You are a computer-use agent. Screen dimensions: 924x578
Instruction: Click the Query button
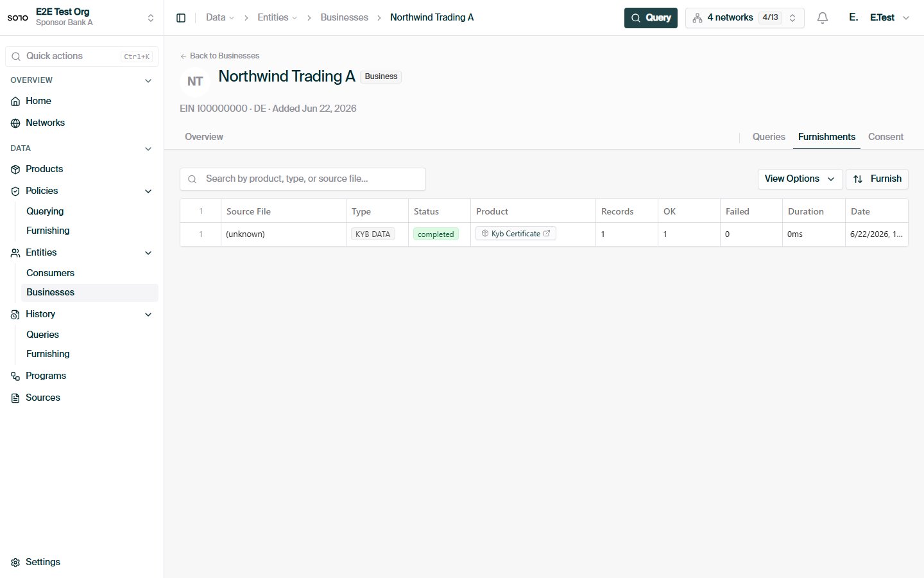[x=651, y=18]
